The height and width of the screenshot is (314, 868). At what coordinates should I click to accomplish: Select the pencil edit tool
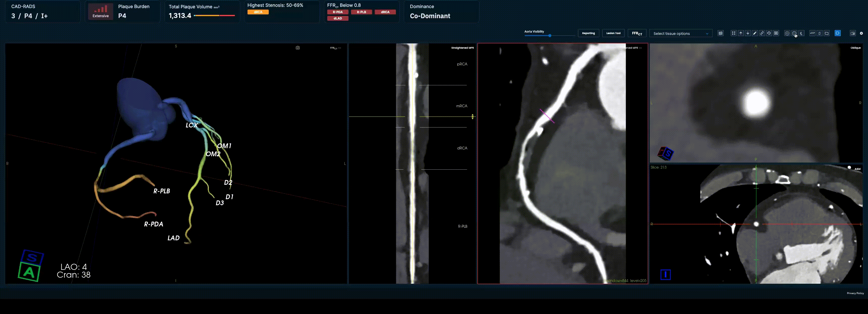click(x=755, y=33)
